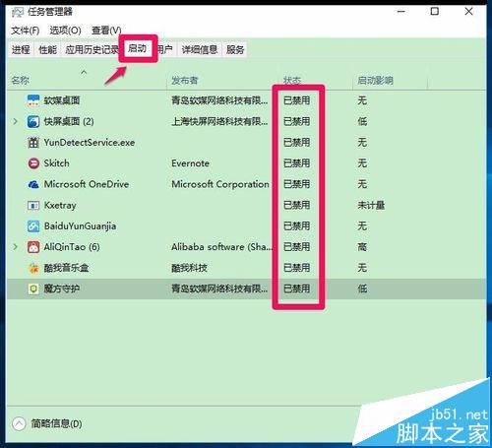Click the 低 startup impact for 快屏桌面
Image resolution: width=492 pixels, height=448 pixels.
coord(362,121)
